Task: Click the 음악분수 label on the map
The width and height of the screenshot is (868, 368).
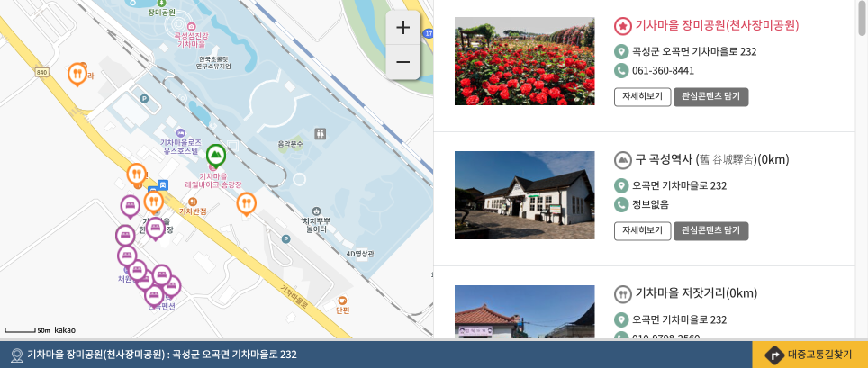Action: pyautogui.click(x=291, y=144)
